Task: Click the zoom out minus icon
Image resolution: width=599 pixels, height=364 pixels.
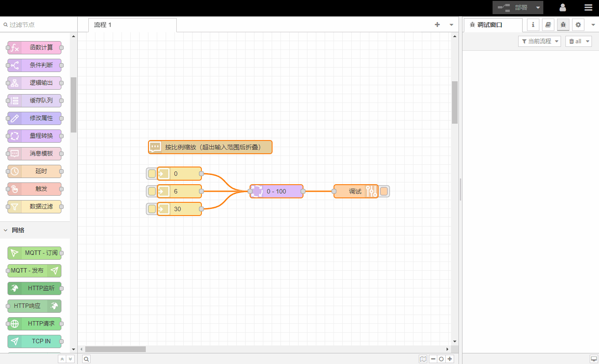Action: click(433, 359)
